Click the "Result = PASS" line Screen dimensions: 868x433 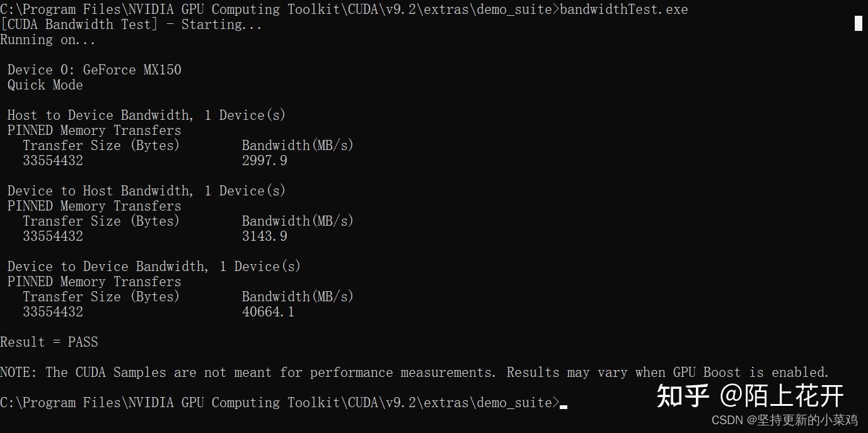[x=49, y=342]
